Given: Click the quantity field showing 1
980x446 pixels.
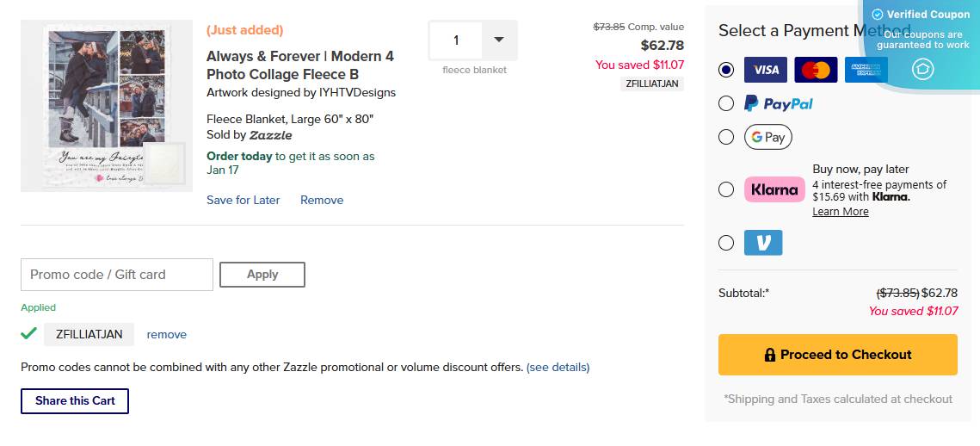Looking at the screenshot, I should (456, 40).
